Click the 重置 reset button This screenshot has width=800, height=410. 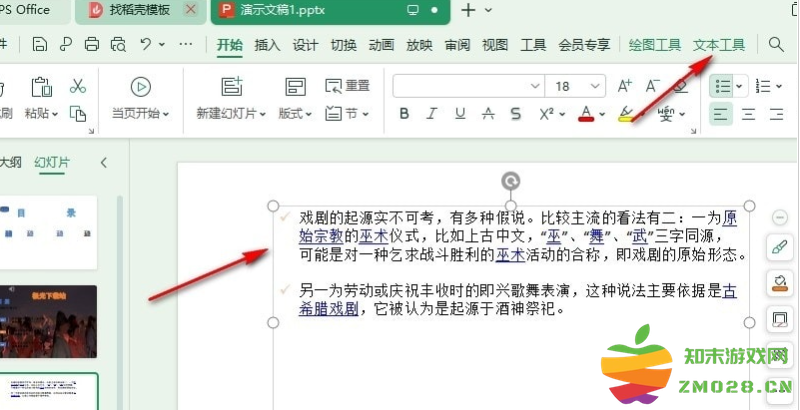tap(347, 86)
